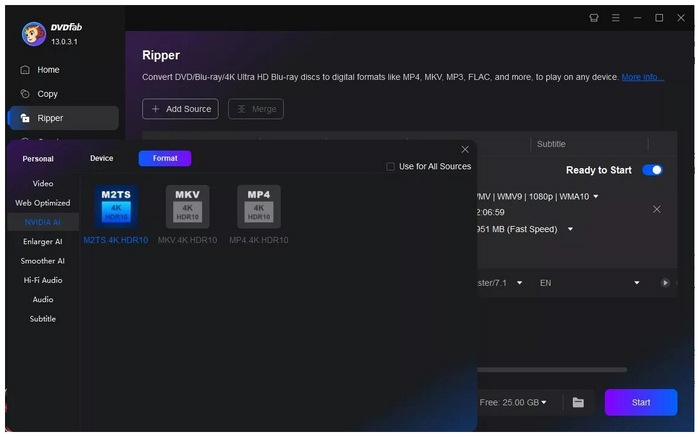Select the MP4 4K HDR10 format icon
700x437 pixels.
pyautogui.click(x=259, y=206)
